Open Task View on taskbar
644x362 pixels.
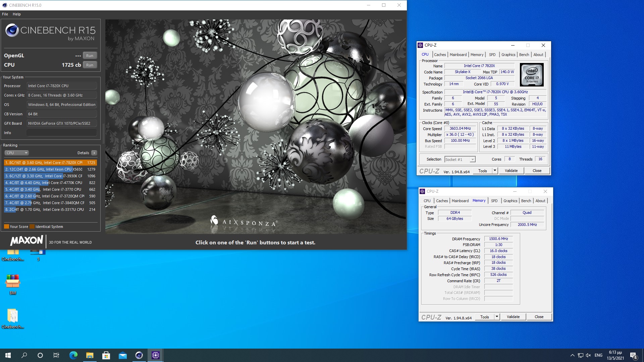[56, 355]
